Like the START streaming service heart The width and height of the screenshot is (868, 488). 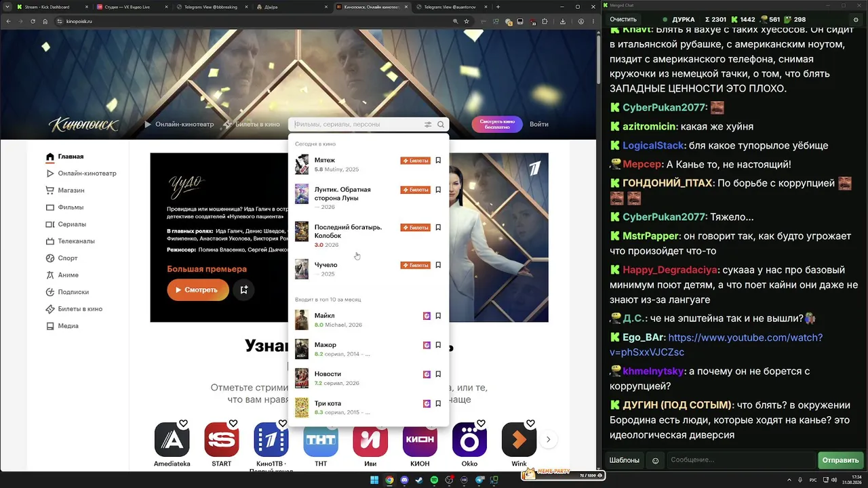tap(233, 424)
